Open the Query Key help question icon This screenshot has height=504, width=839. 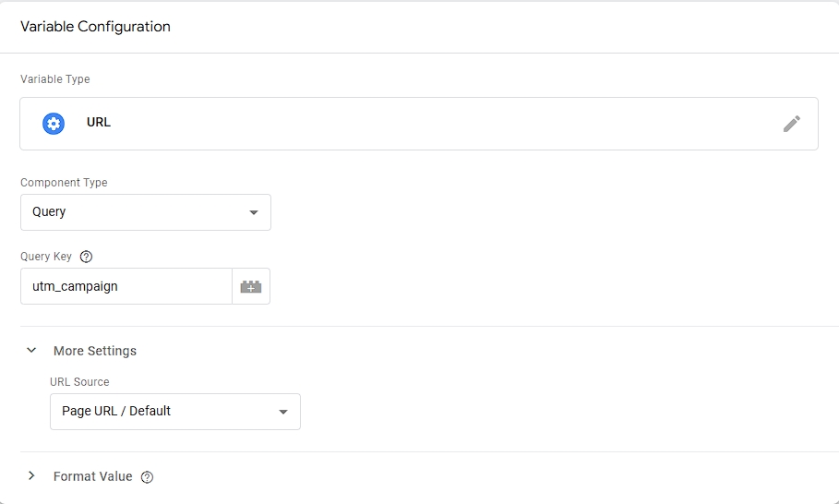coord(87,257)
